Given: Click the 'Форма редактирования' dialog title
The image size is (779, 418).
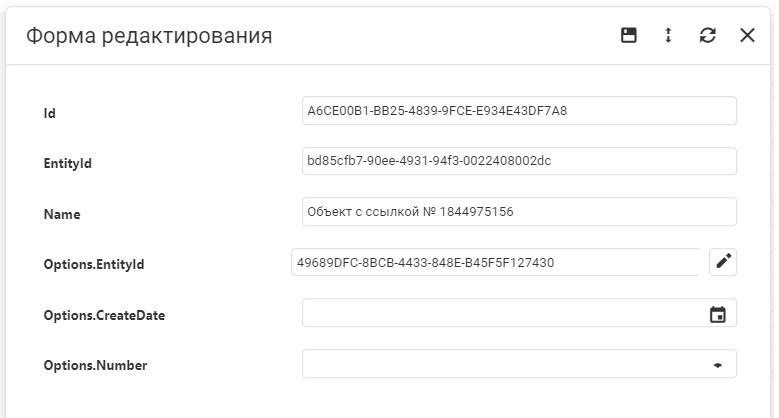Looking at the screenshot, I should (x=149, y=37).
